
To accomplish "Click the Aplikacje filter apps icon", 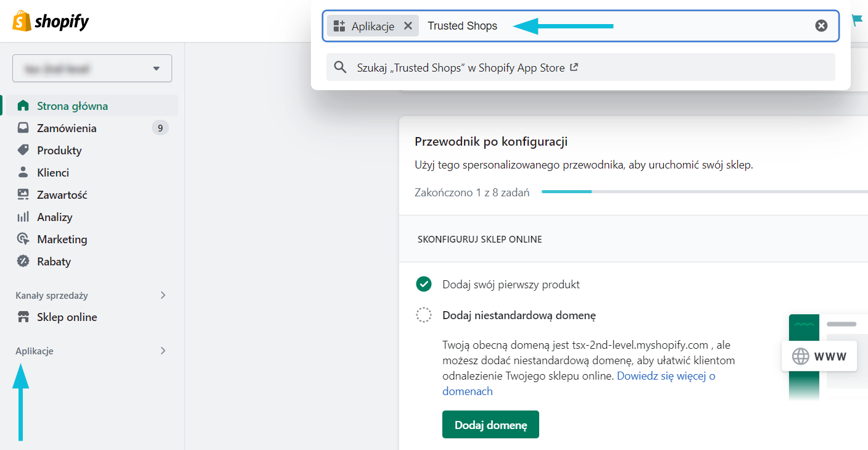I will click(339, 26).
